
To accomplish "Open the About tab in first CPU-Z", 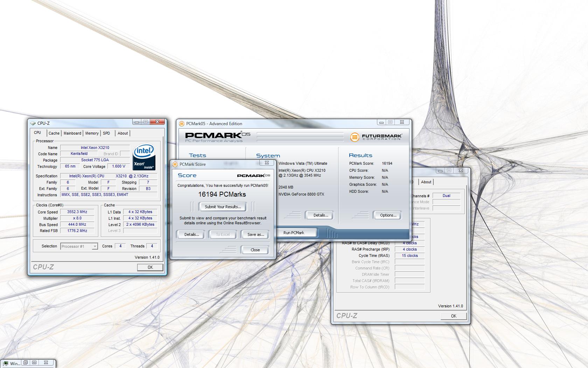I will point(122,133).
